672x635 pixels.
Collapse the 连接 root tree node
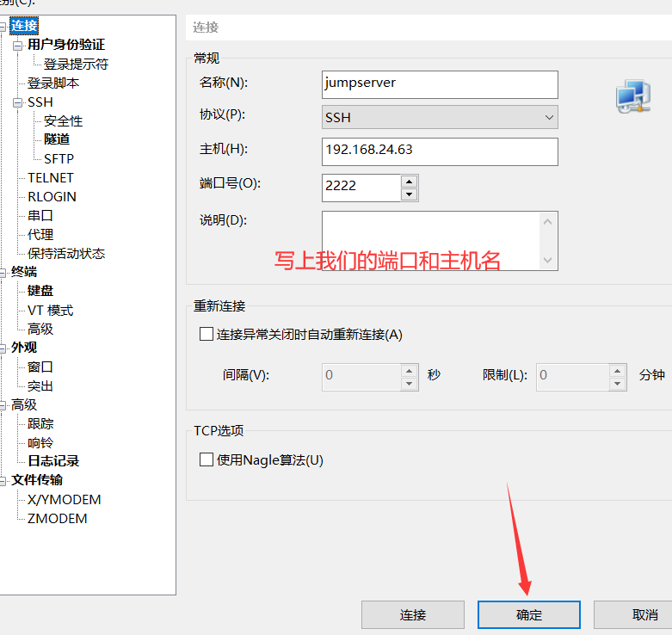click(x=2, y=27)
